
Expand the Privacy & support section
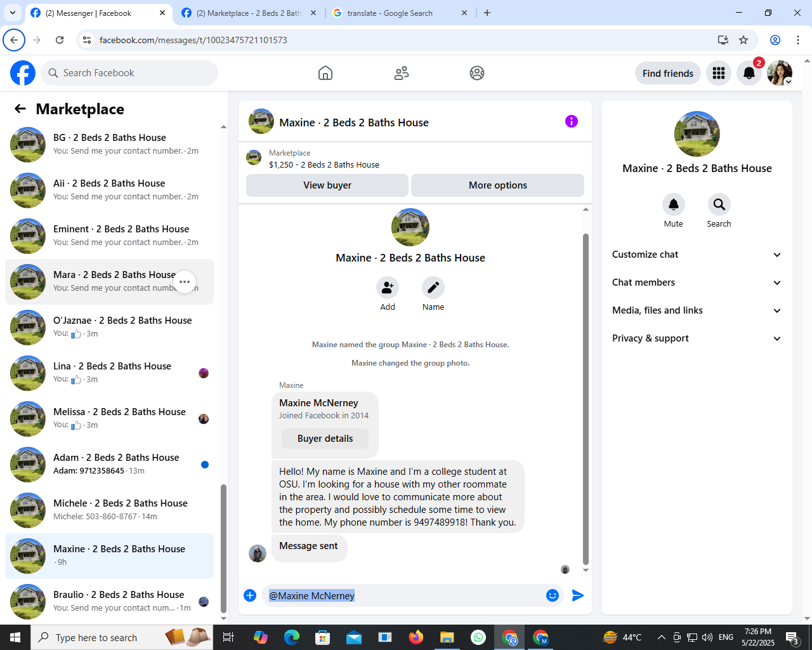(697, 338)
